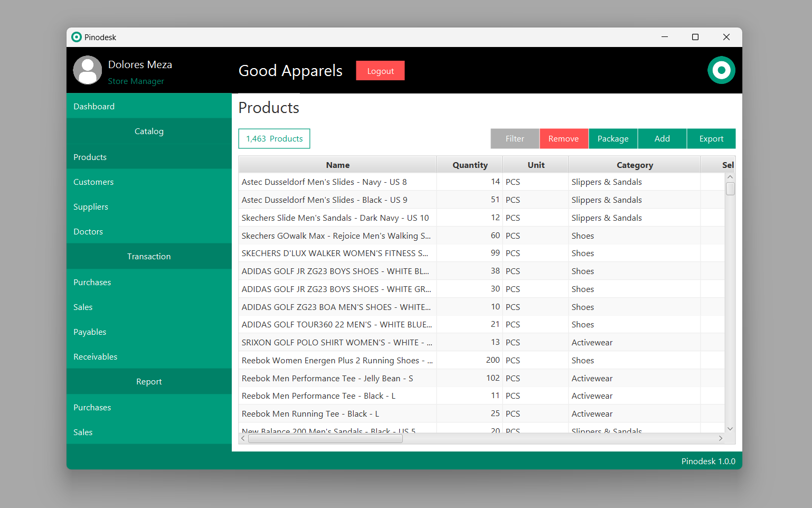Click the left arrow of the horizontal scrollbar
Image resolution: width=812 pixels, height=508 pixels.
coord(243,438)
